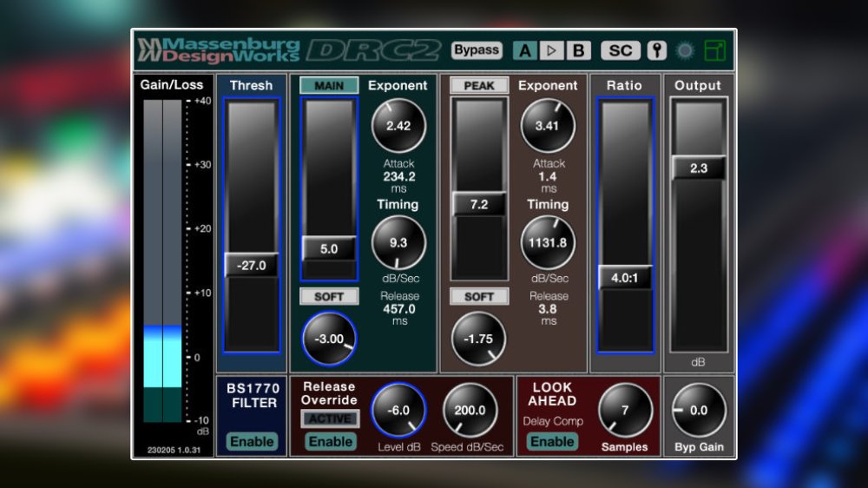Viewport: 868px width, 488px height.
Task: Click the A to B copy arrow
Action: click(551, 50)
